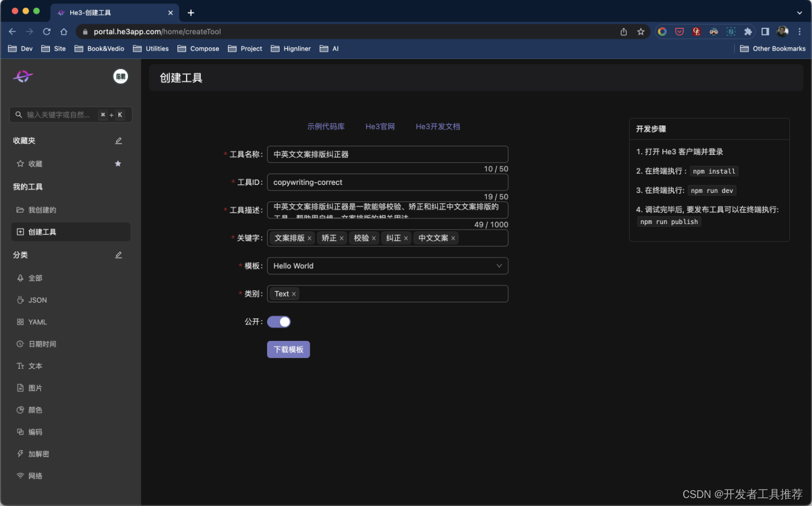Screen dimensions: 812x506
Task: Remove the 矫正 keyword tag
Action: pyautogui.click(x=342, y=238)
